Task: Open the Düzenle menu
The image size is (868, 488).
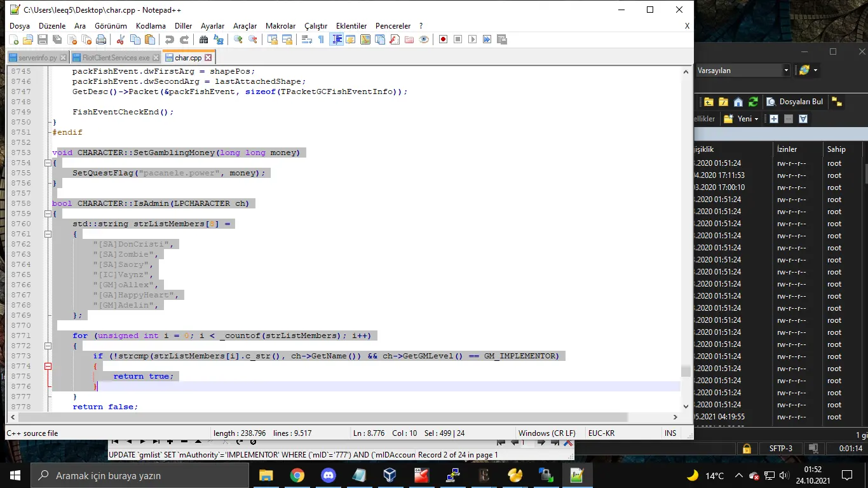Action: click(x=52, y=26)
